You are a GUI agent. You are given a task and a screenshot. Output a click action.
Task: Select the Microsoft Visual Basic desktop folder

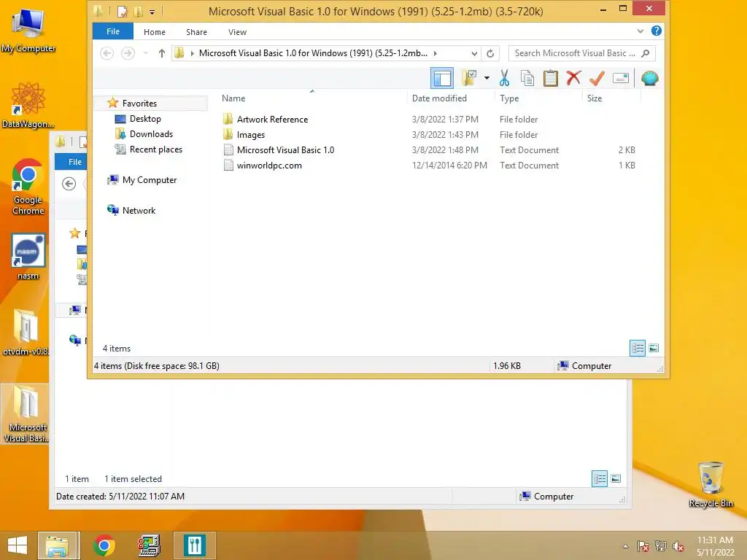pos(26,414)
